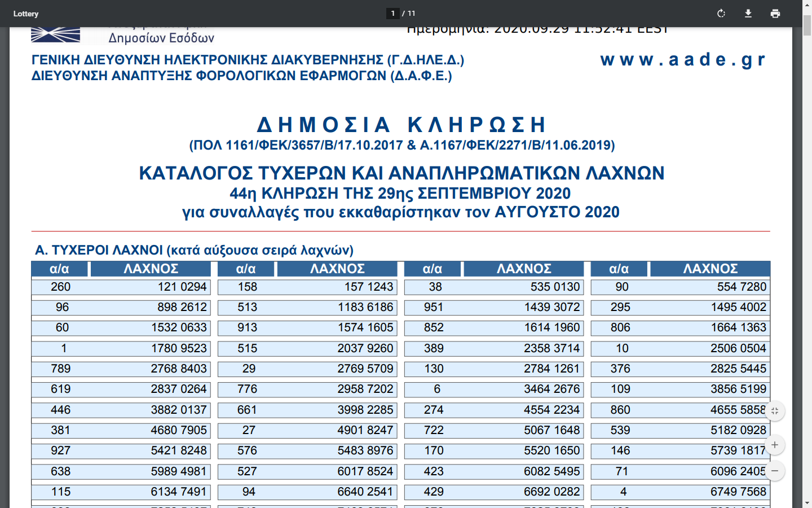The width and height of the screenshot is (812, 508).
Task: Focus the current page number field
Action: coord(392,14)
